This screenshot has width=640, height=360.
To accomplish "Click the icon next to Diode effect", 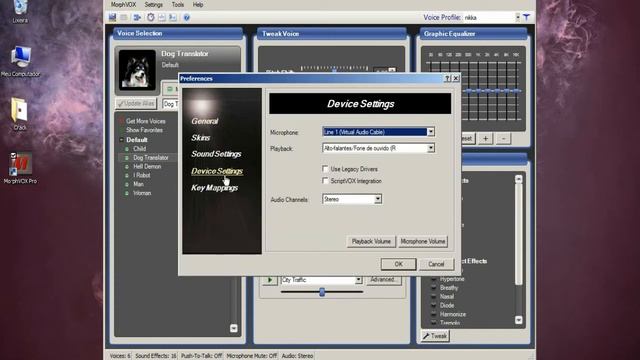I will [433, 305].
